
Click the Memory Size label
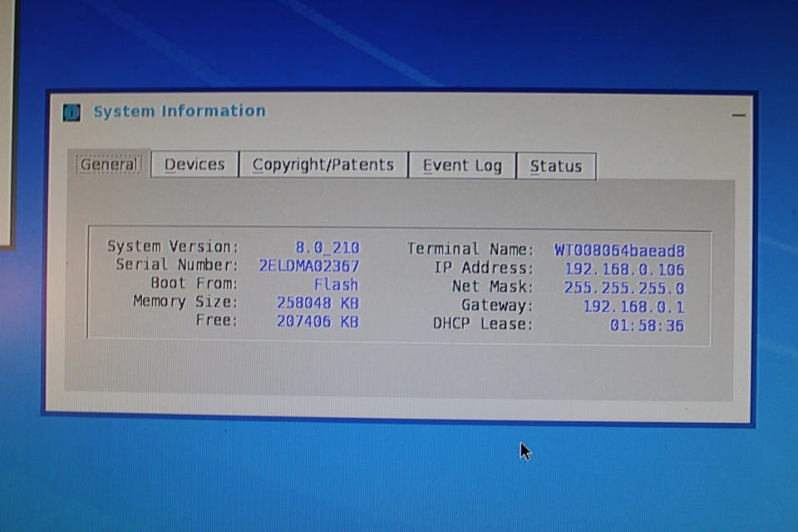click(x=185, y=302)
